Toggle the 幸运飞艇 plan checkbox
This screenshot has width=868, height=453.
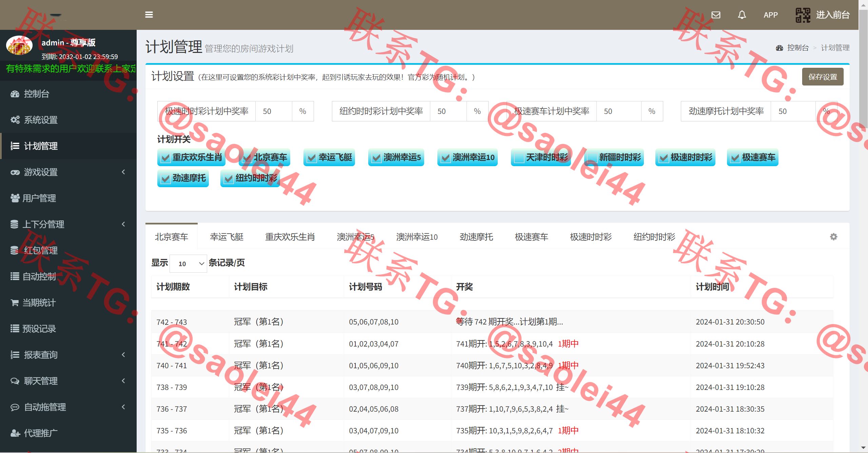click(x=312, y=158)
